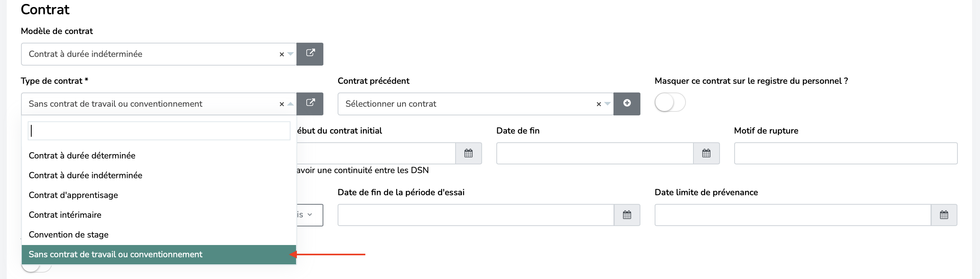Open external link icon for Type de contrat
This screenshot has width=980, height=279.
click(310, 104)
